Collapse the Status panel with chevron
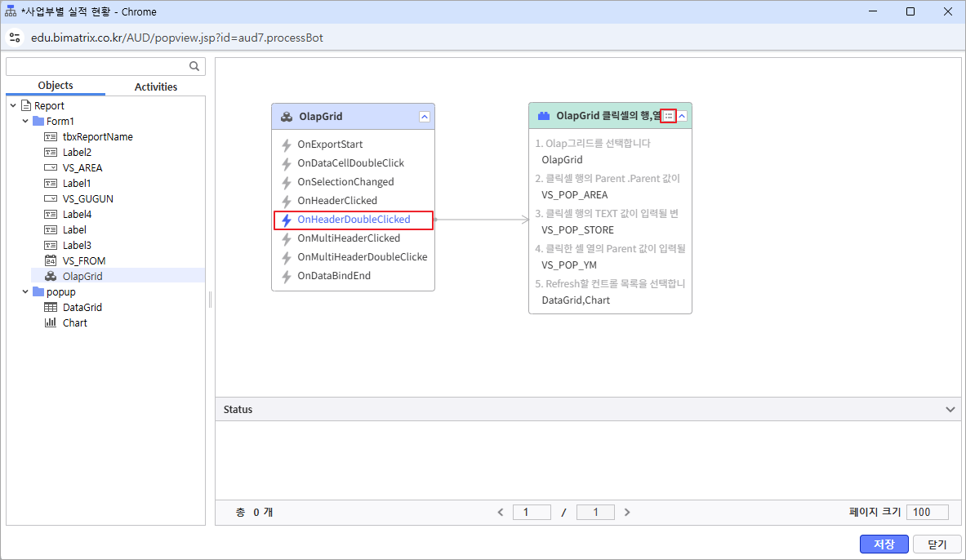Screen dimensions: 966x560 [x=950, y=410]
